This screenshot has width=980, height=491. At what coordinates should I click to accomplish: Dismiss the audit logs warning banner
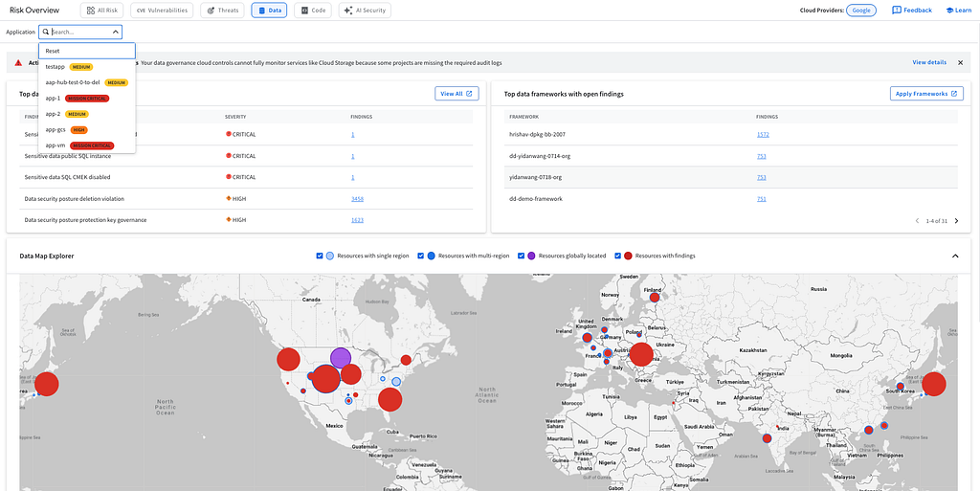[960, 62]
